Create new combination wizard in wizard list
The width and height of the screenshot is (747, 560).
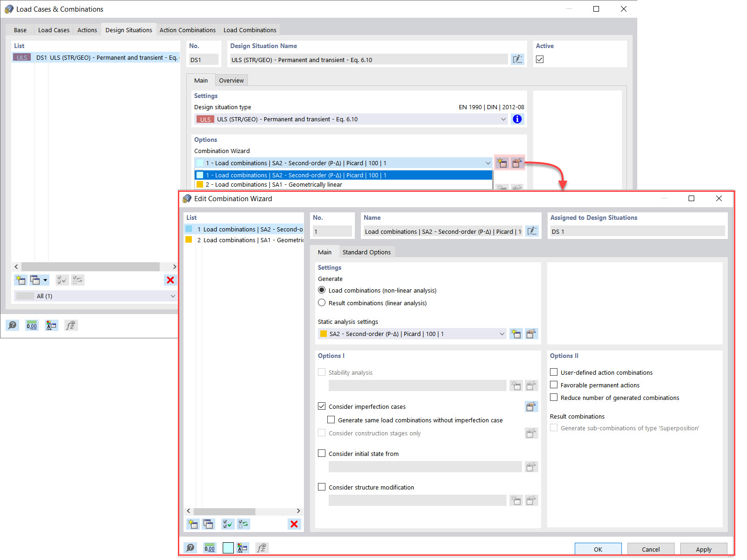click(x=193, y=524)
